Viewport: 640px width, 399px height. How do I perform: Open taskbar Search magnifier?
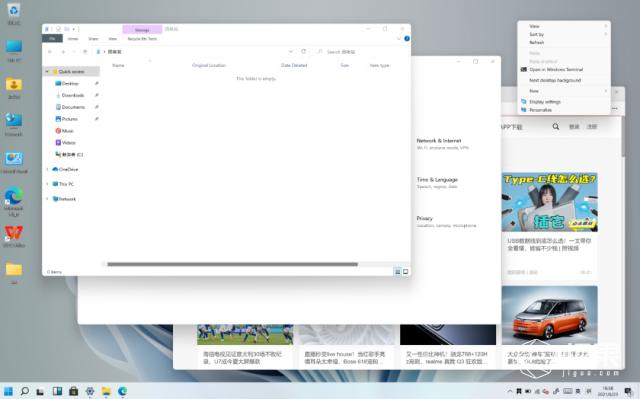[x=24, y=391]
